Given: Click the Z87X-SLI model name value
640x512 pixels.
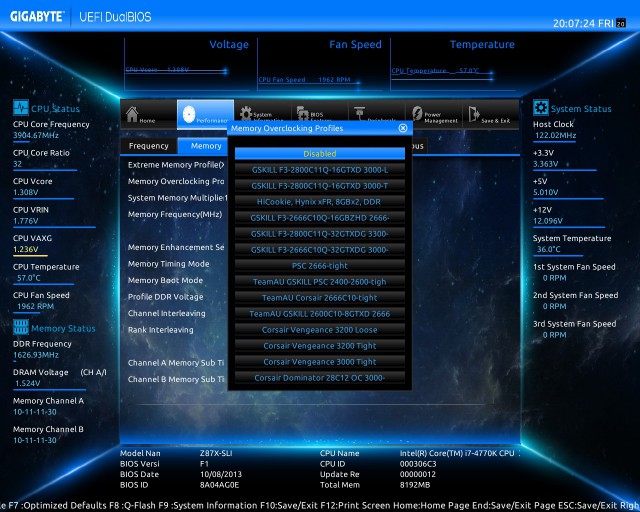Looking at the screenshot, I should [x=216, y=453].
